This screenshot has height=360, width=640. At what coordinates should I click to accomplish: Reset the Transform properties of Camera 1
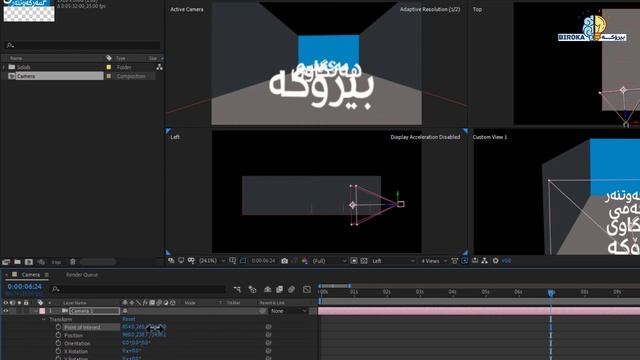coord(129,319)
